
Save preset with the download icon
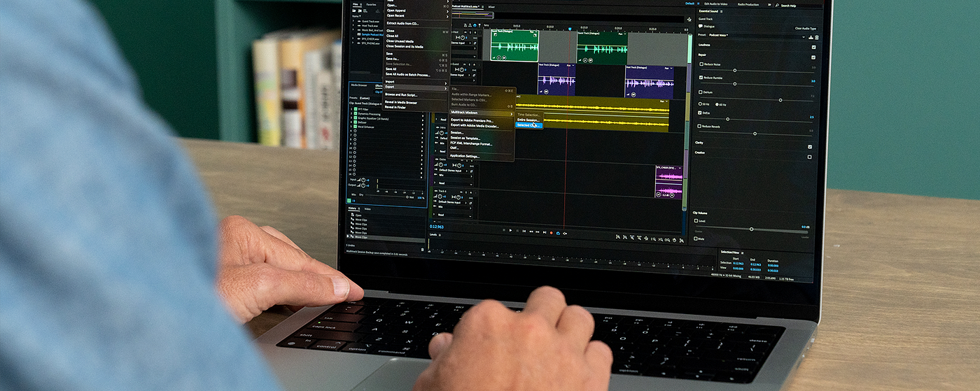tap(811, 36)
